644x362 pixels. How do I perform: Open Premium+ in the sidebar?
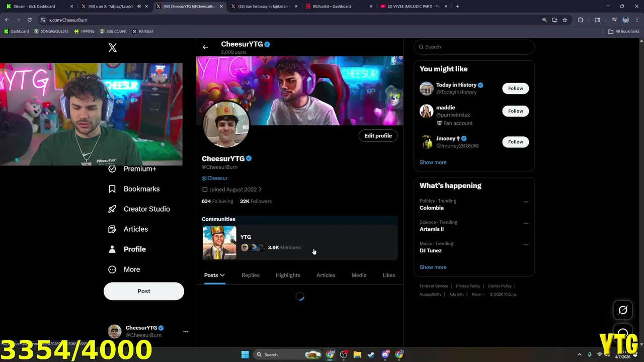(133, 169)
